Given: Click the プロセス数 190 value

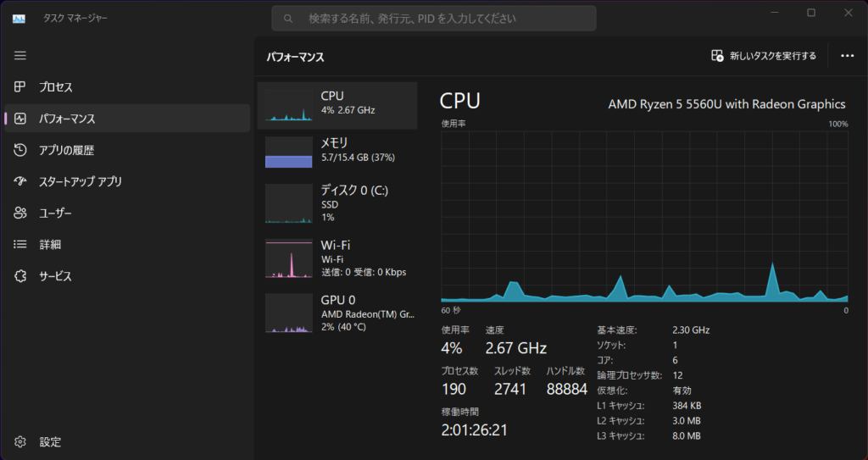Looking at the screenshot, I should click(x=454, y=389).
